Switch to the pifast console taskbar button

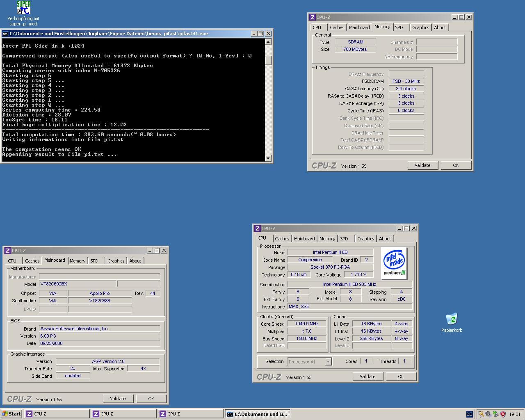[258, 414]
